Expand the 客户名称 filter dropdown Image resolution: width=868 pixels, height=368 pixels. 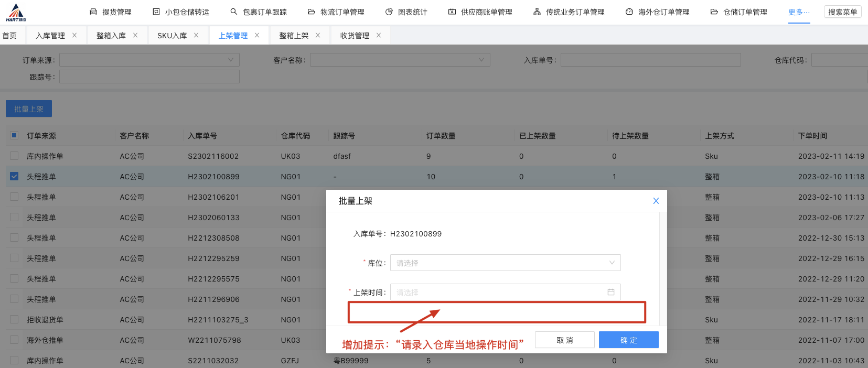point(400,60)
